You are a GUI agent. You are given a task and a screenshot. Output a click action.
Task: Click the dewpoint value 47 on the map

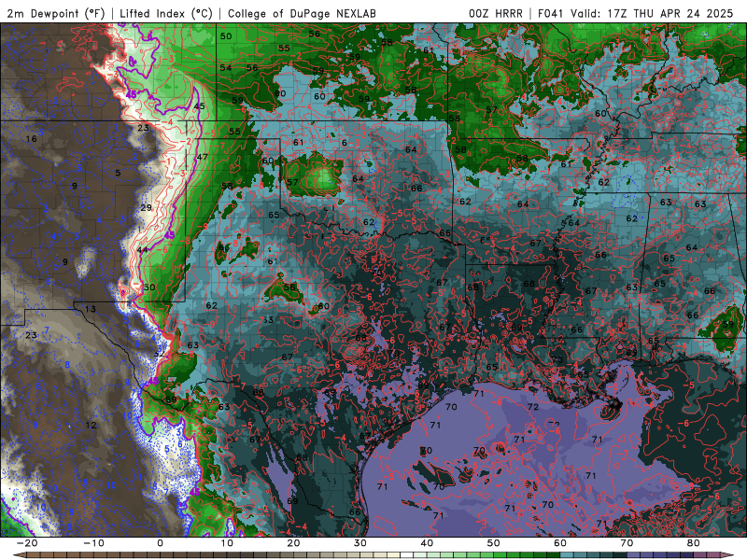coord(202,157)
